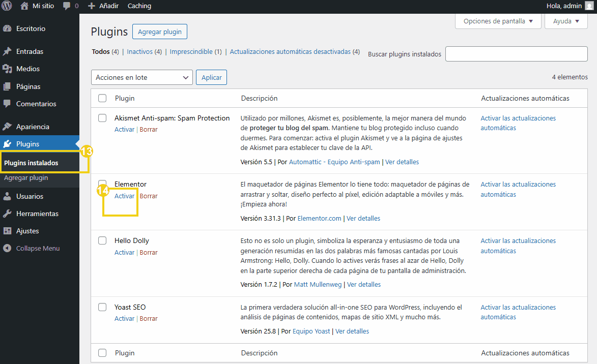Open the Mi sitio home icon
The image size is (597, 364).
24,6
